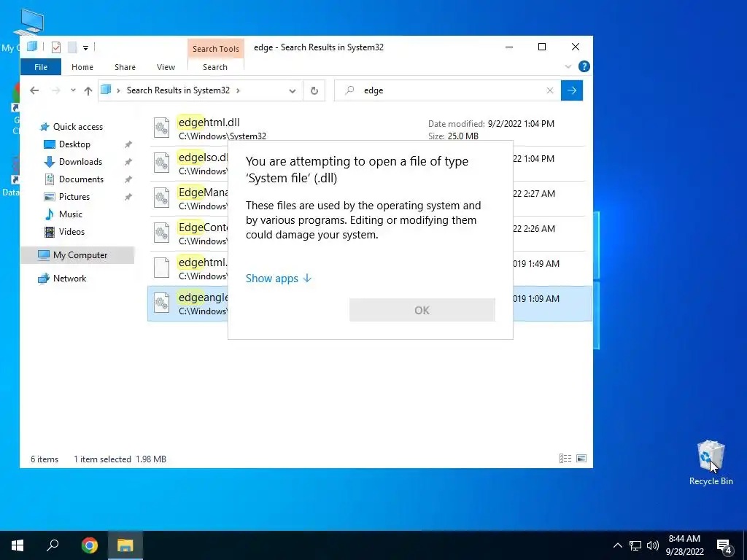747x560 pixels.
Task: Open Explorer help question mark
Action: pos(584,66)
